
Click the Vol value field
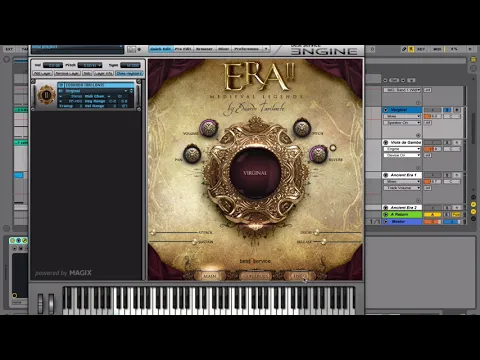(x=52, y=65)
